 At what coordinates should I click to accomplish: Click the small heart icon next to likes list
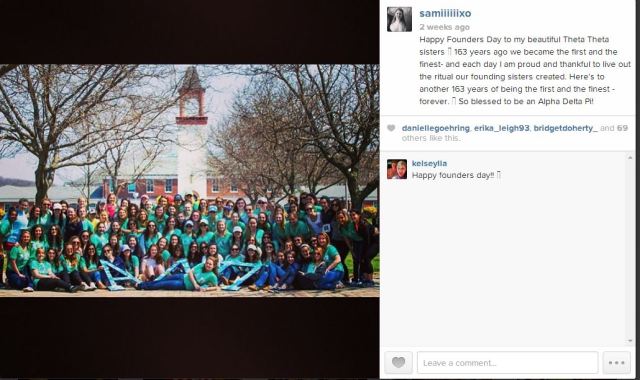click(x=391, y=128)
